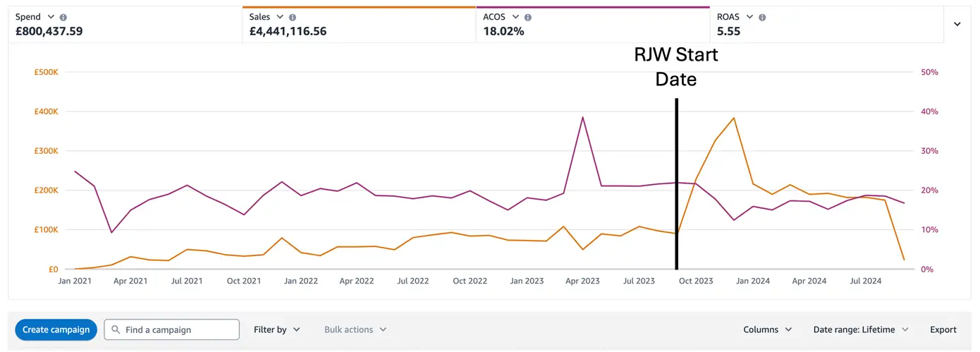Expand the Filter by menu
This screenshot has height=352, width=980.
pyautogui.click(x=276, y=329)
